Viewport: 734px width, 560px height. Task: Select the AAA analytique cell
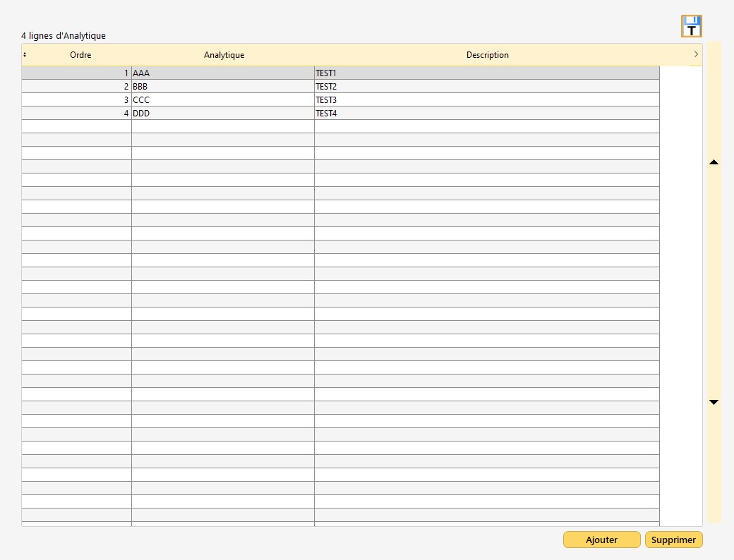[222, 73]
